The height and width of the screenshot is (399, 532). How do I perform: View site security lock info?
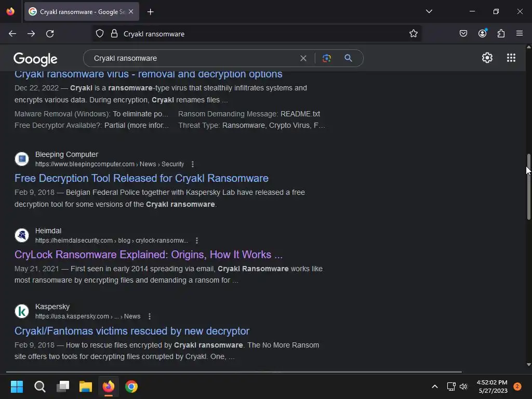(114, 34)
